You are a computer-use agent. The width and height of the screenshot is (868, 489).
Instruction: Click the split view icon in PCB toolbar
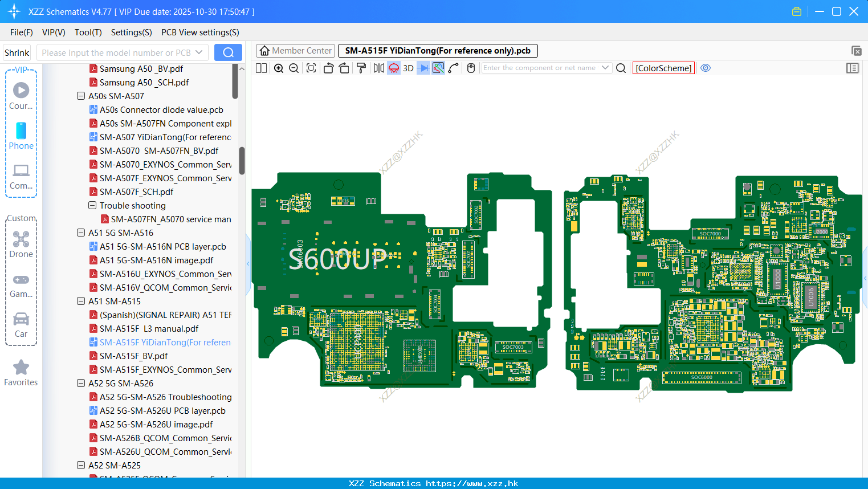[x=261, y=68]
